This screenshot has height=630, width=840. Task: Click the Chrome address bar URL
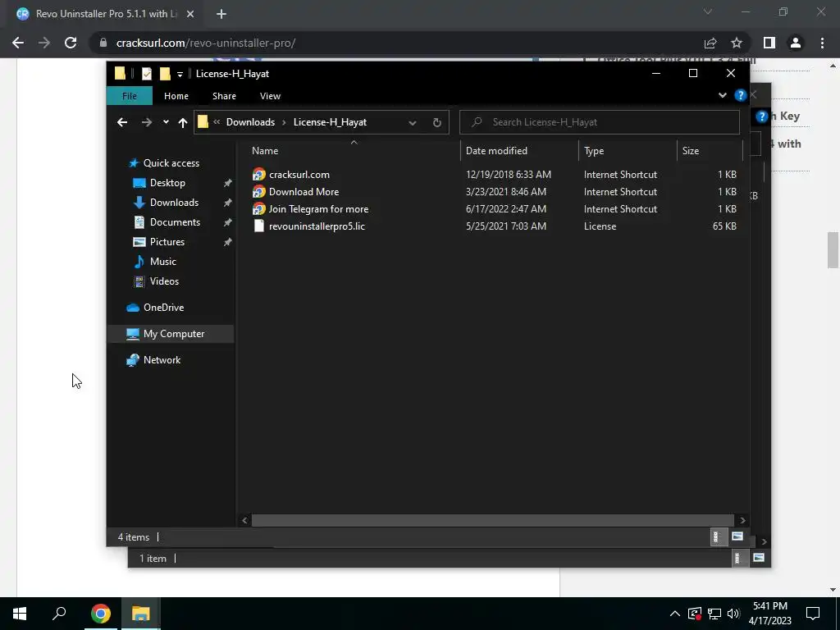206,43
